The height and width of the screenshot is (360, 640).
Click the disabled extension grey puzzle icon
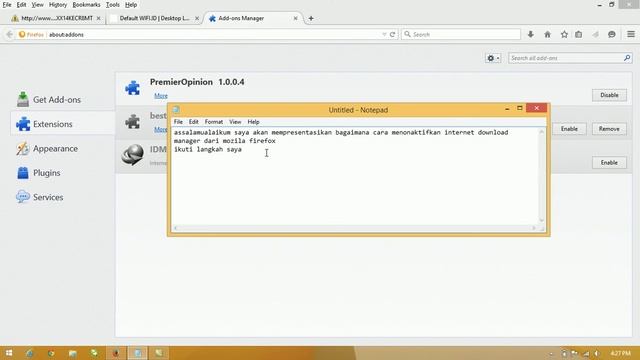(x=133, y=122)
